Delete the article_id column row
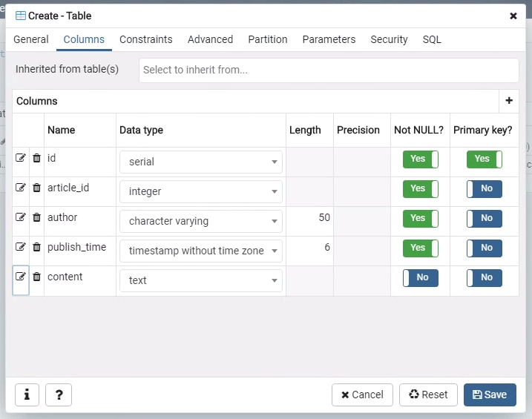Image resolution: width=532 pixels, height=419 pixels. tap(36, 188)
